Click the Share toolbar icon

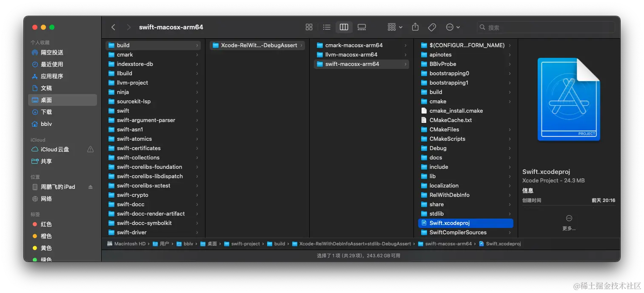click(415, 27)
